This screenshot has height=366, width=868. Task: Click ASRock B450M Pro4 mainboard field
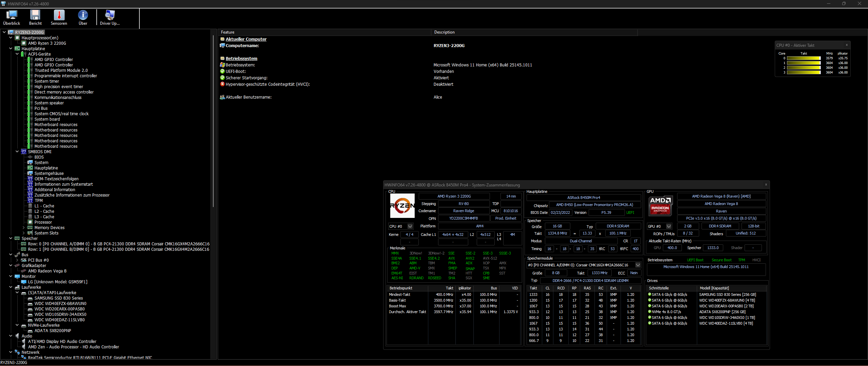pos(584,198)
